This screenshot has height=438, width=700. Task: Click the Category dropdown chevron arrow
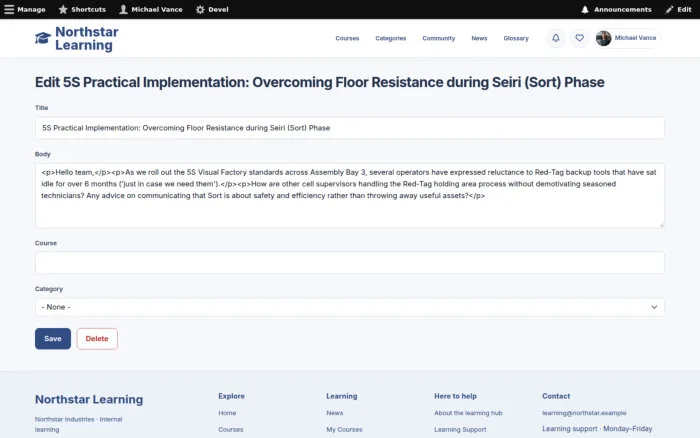(x=654, y=307)
